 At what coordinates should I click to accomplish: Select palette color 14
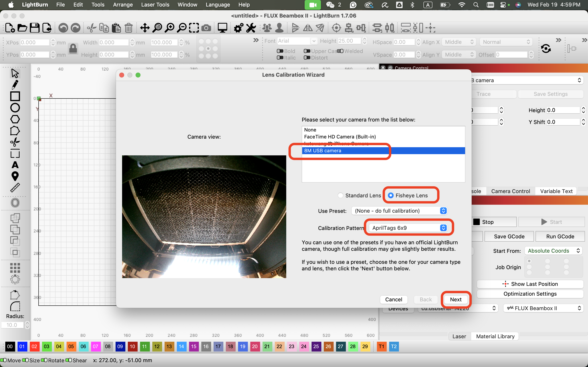coord(181,346)
